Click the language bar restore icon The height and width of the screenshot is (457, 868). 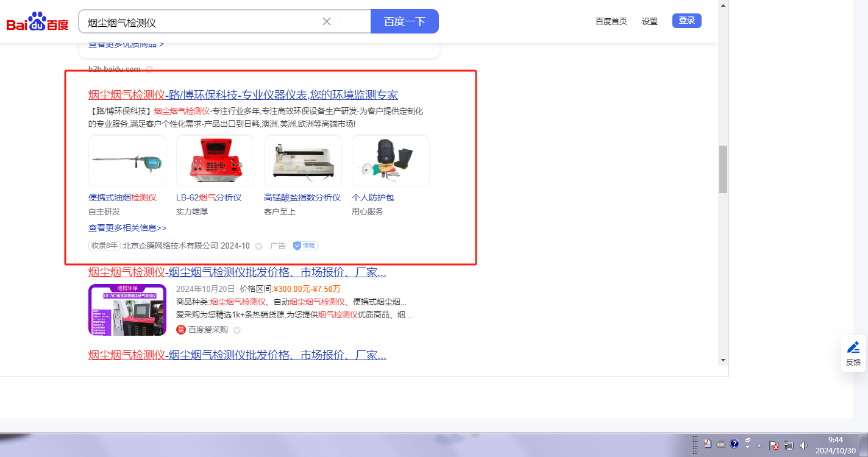tap(748, 440)
